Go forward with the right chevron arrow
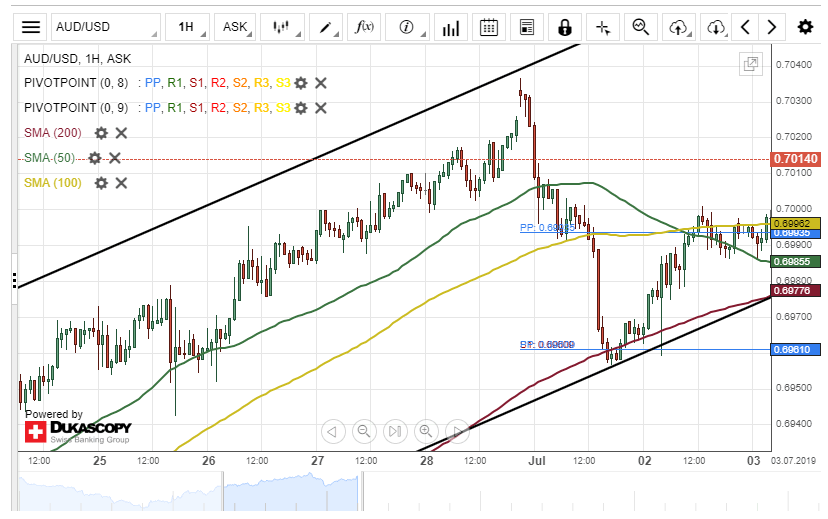The height and width of the screenshot is (519, 828). 771,27
